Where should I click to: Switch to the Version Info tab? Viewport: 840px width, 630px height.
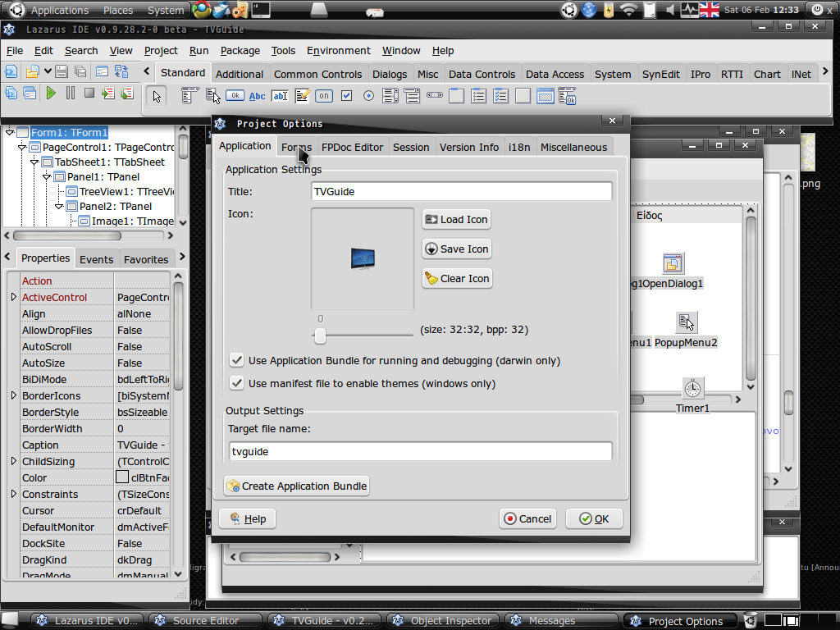pos(468,148)
